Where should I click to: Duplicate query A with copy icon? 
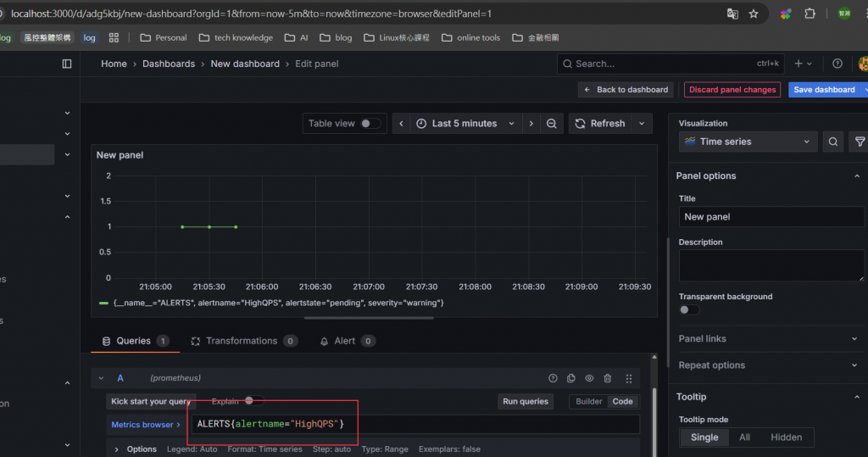[570, 378]
